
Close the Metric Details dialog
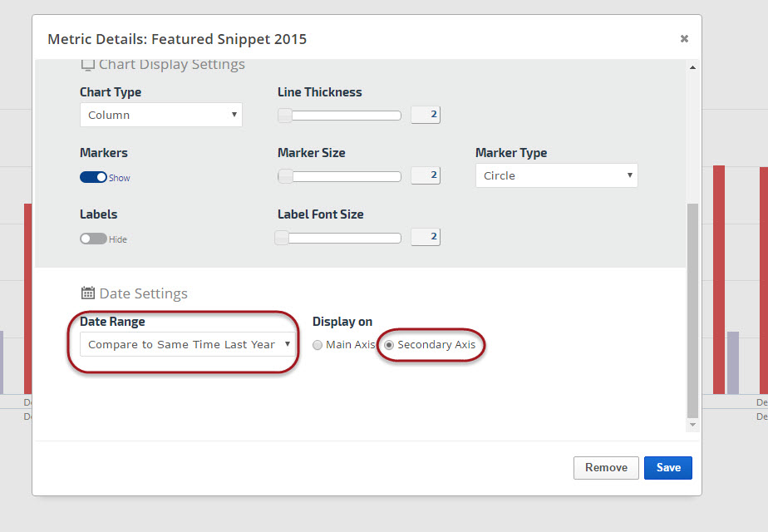(684, 38)
